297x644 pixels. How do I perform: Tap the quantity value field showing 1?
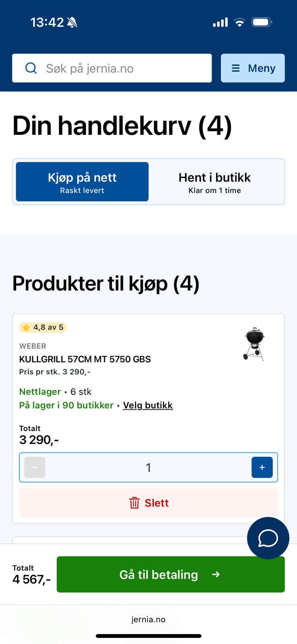point(148,467)
